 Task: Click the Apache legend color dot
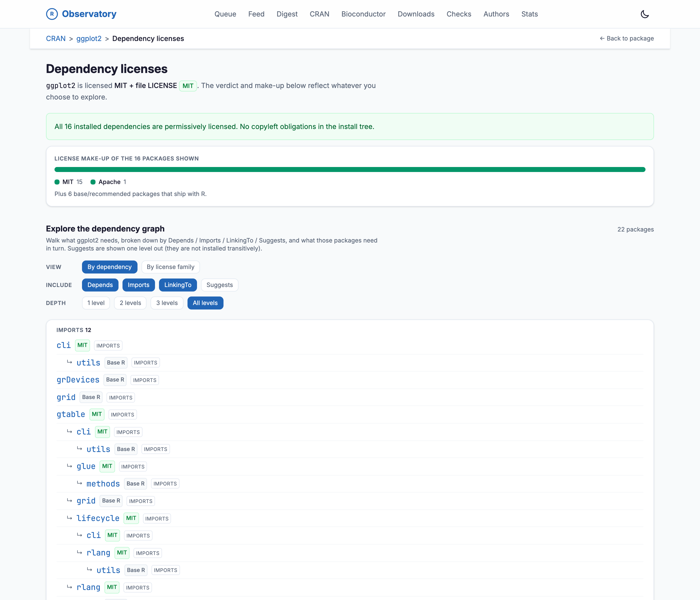coord(93,182)
